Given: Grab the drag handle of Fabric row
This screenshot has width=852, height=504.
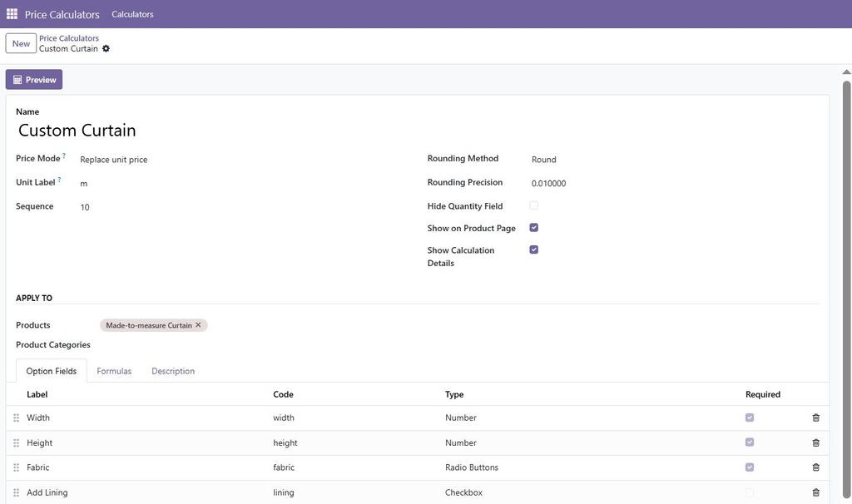Looking at the screenshot, I should [x=17, y=467].
